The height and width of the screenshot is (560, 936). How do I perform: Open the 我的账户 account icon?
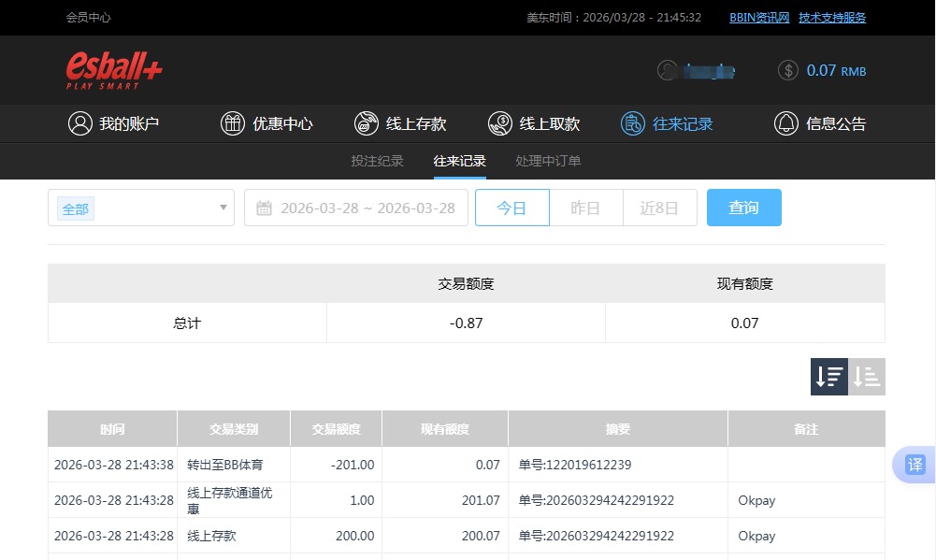[79, 122]
